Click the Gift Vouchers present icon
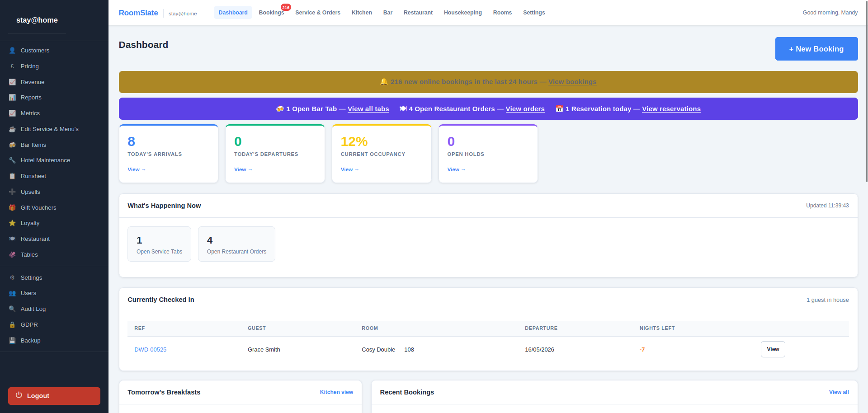 tap(12, 208)
